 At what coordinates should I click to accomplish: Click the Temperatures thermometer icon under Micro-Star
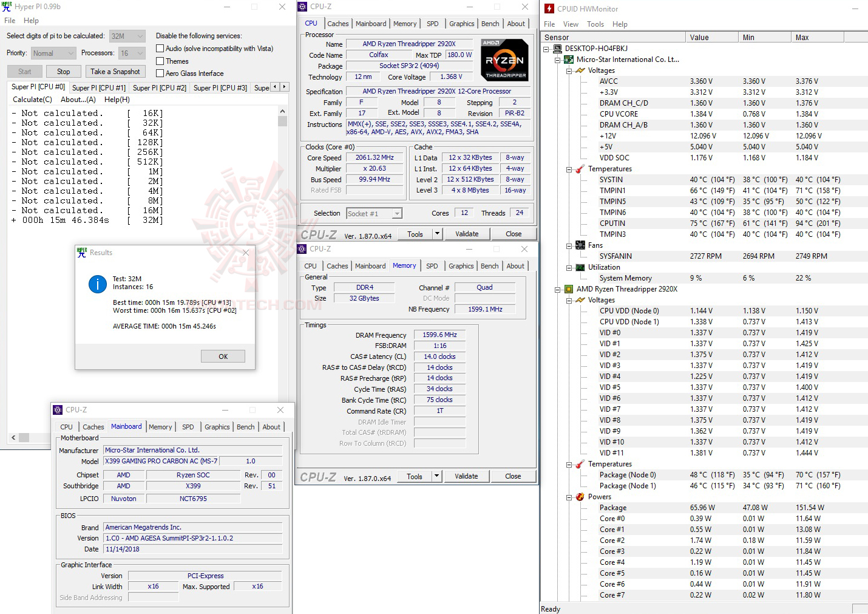click(x=578, y=169)
